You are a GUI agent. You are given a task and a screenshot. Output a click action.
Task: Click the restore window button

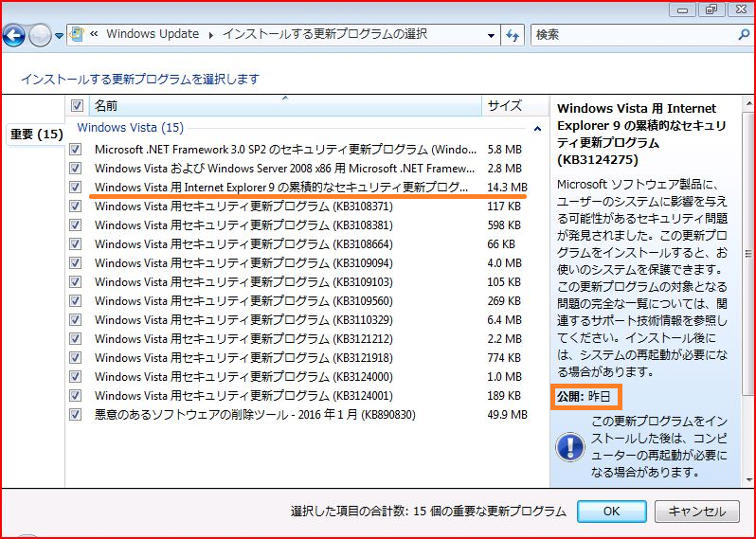click(x=711, y=9)
